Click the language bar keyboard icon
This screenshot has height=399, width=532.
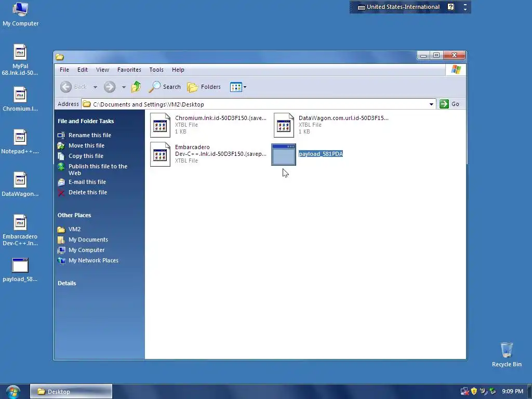coord(362,7)
